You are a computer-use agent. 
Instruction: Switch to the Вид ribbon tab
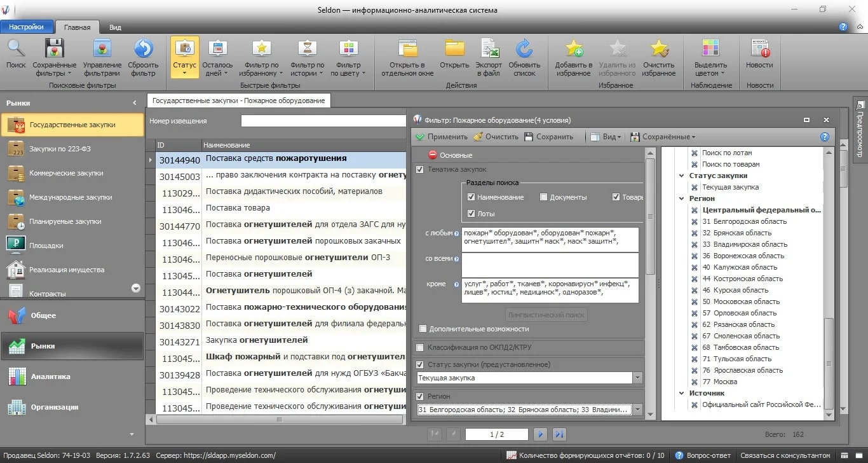click(x=115, y=27)
